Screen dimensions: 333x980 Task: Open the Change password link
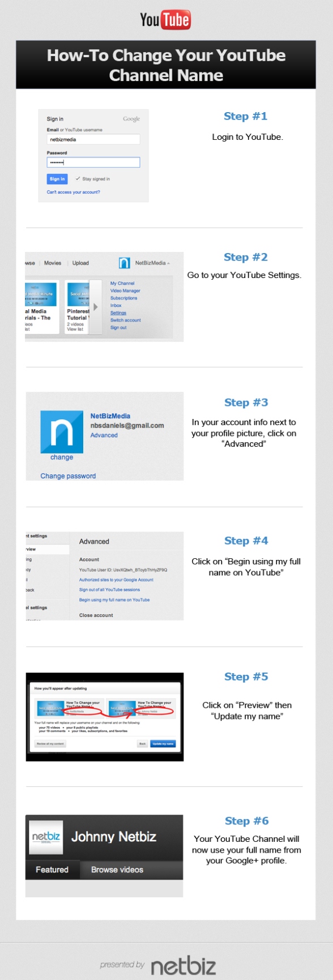tap(68, 476)
